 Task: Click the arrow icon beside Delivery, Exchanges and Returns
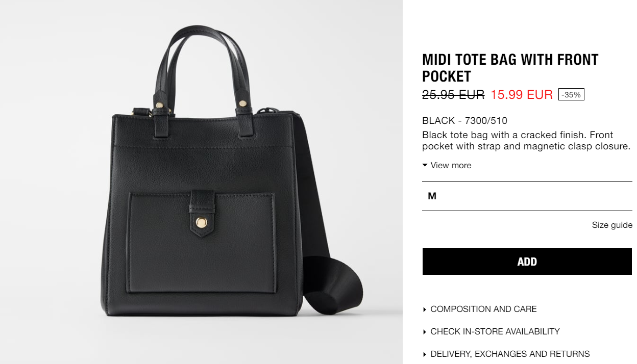(424, 354)
